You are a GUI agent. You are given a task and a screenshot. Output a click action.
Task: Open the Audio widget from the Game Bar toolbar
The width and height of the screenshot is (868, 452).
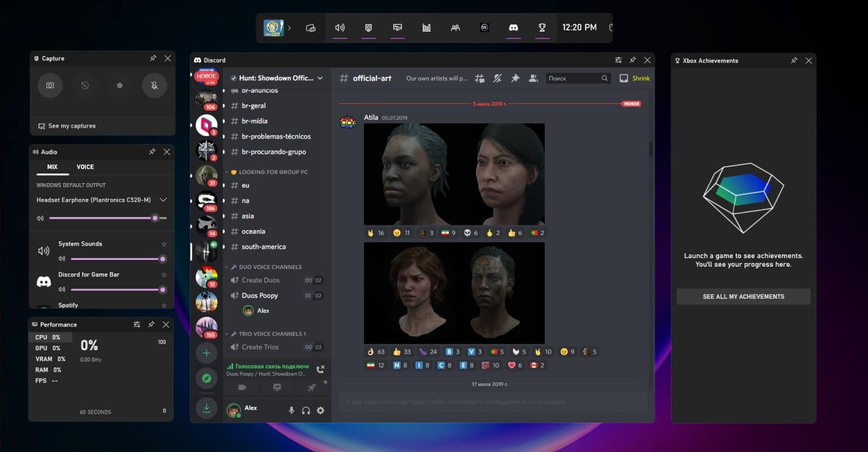[340, 27]
